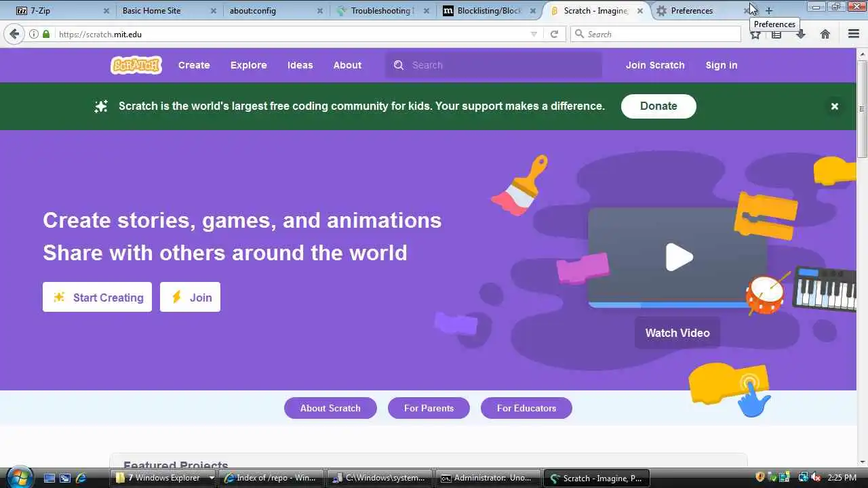
Task: Click the green padlock security icon
Action: click(46, 34)
